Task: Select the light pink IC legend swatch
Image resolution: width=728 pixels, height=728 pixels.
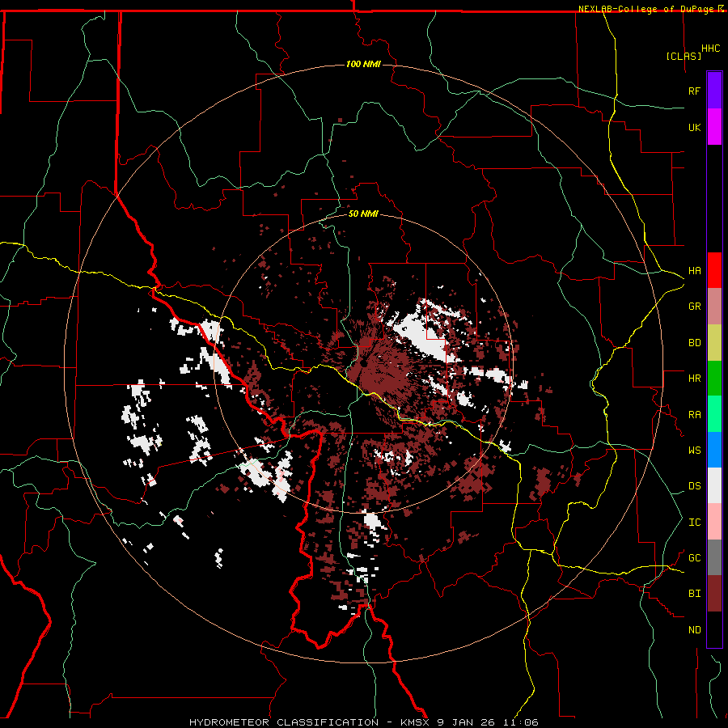Action: pos(714,522)
